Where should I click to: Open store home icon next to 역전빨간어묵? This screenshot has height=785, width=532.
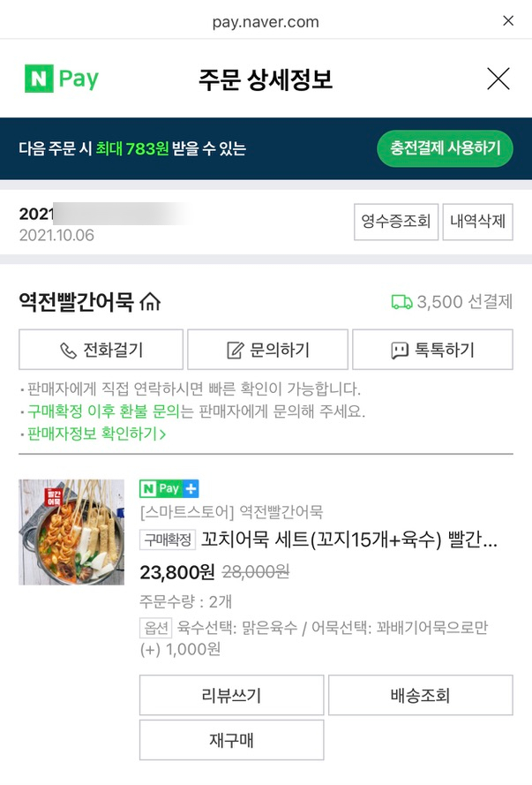[x=150, y=301]
